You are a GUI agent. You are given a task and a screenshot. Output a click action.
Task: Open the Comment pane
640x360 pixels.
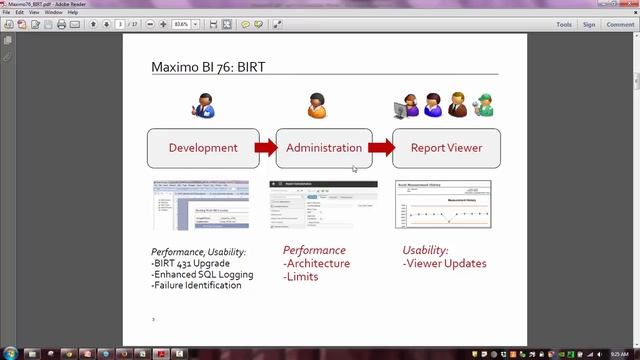click(620, 24)
